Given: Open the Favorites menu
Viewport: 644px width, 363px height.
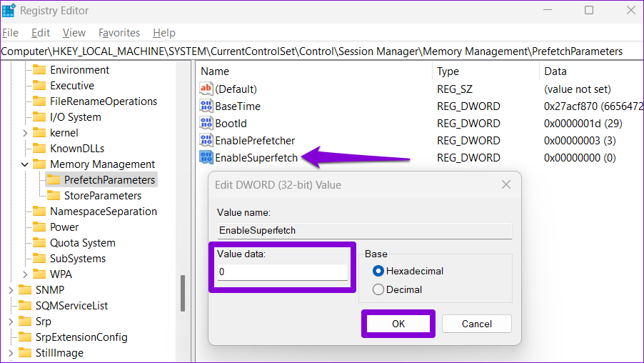Looking at the screenshot, I should pos(119,32).
